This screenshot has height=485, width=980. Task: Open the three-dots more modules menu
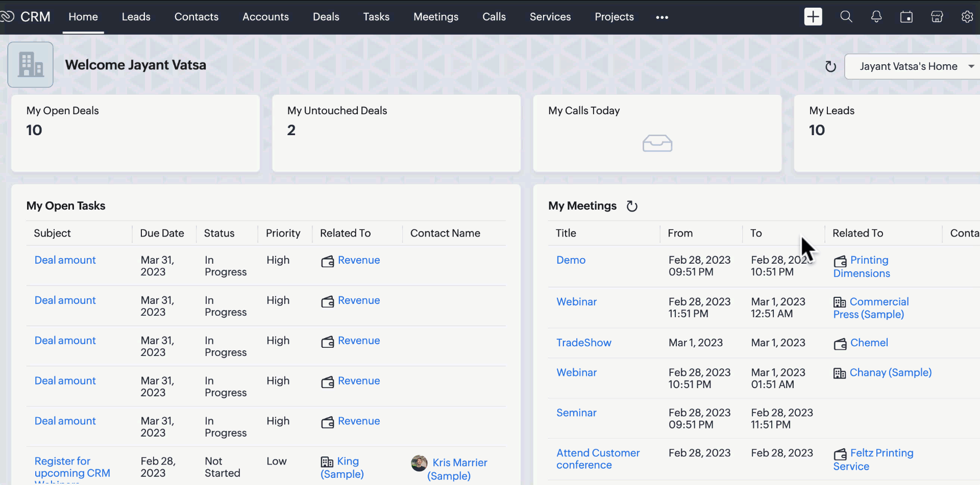point(661,17)
